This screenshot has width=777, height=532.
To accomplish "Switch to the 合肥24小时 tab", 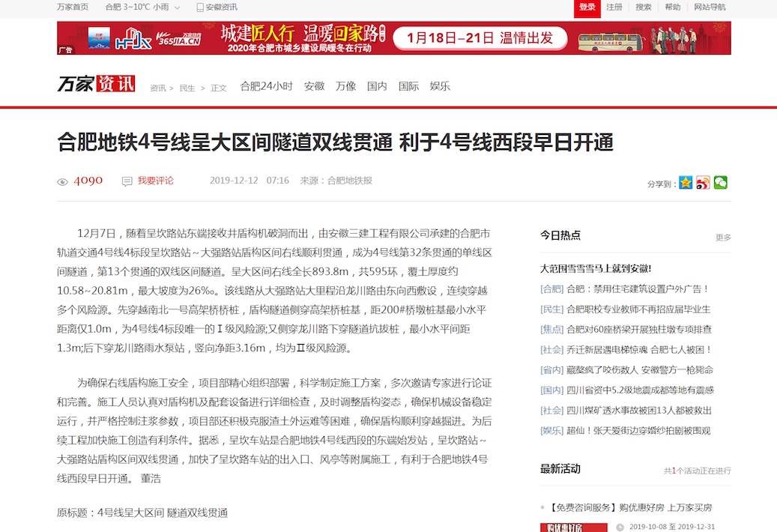I will tap(265, 86).
